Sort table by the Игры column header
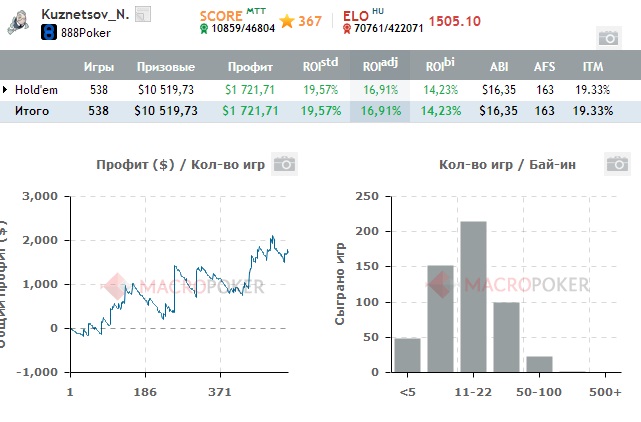Screen dimensions: 641x422 coord(98,67)
